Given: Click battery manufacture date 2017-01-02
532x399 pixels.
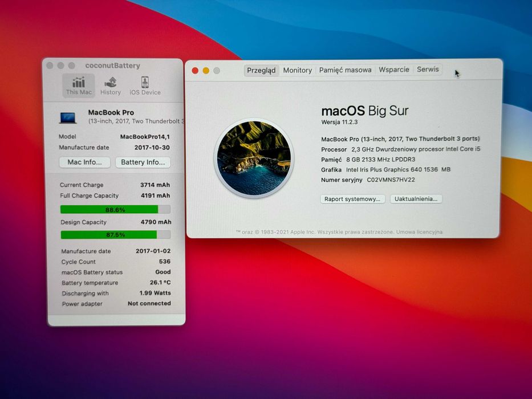Looking at the screenshot, I should coord(153,251).
